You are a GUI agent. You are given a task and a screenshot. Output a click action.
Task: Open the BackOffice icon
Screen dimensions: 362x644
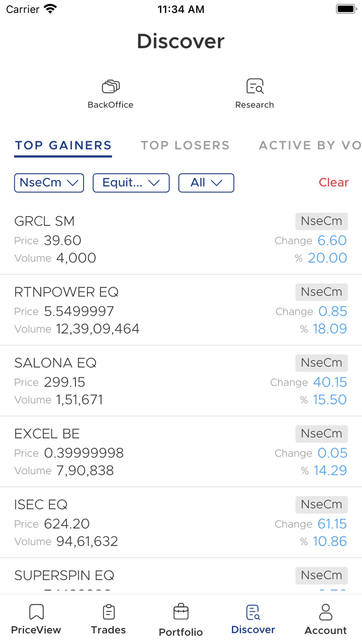point(111,87)
